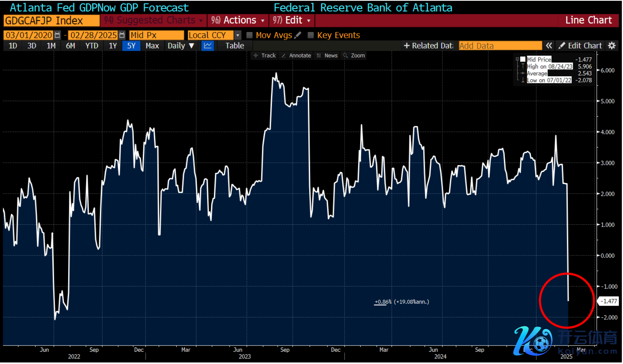Enable the Mov Avgs checkbox
Screen dimensions: 623x364
(250, 35)
